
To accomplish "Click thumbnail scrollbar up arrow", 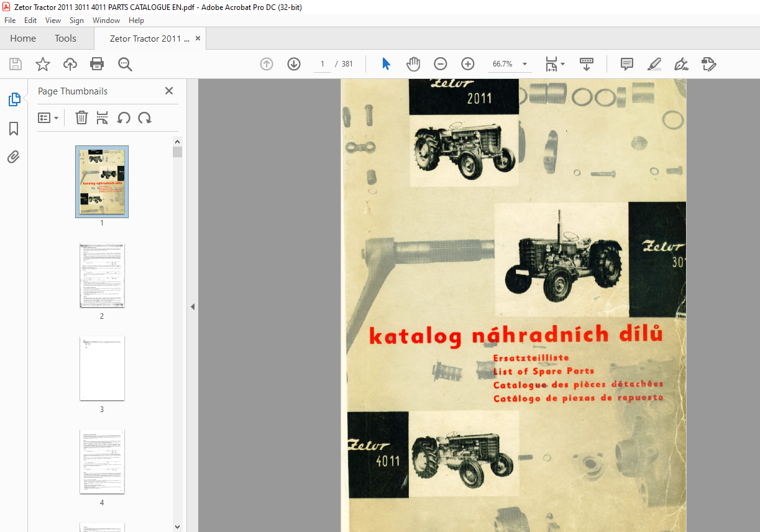I will [178, 141].
